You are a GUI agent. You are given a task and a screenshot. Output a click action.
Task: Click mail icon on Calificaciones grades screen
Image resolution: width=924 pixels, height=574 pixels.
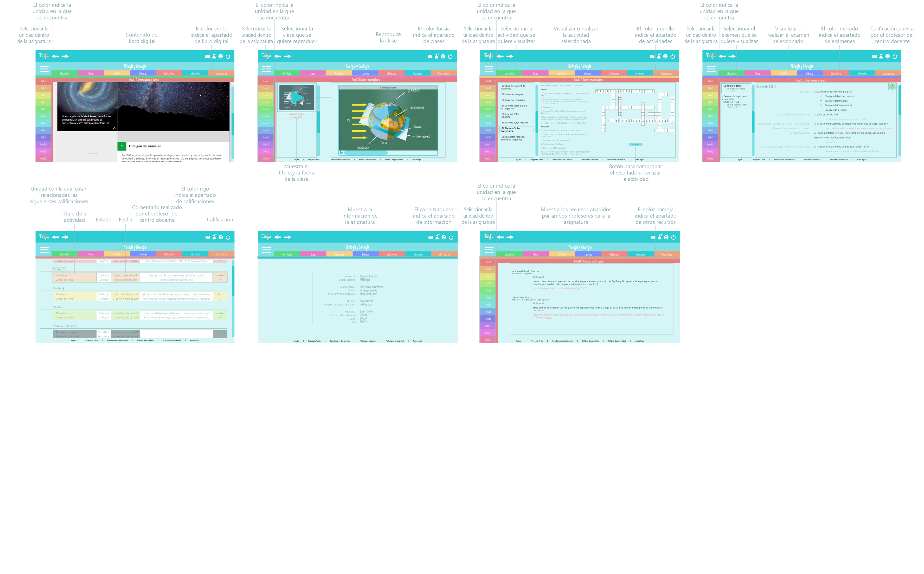pyautogui.click(x=208, y=237)
